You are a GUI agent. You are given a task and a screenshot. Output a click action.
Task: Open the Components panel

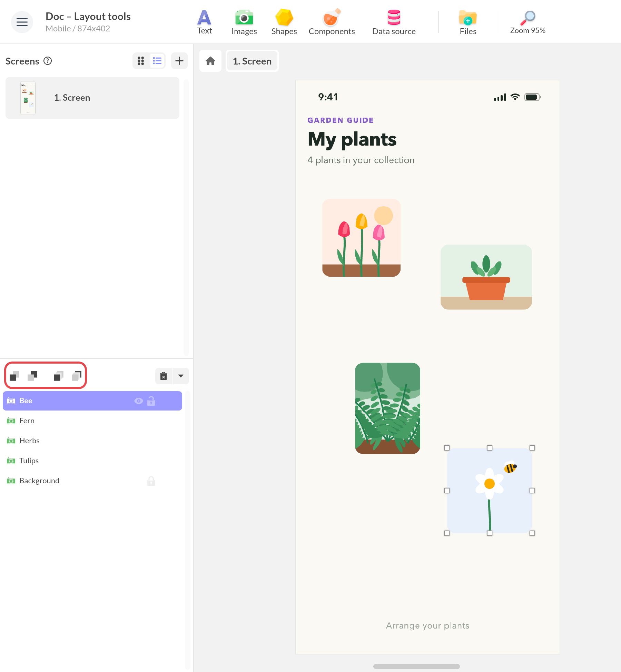pos(332,22)
